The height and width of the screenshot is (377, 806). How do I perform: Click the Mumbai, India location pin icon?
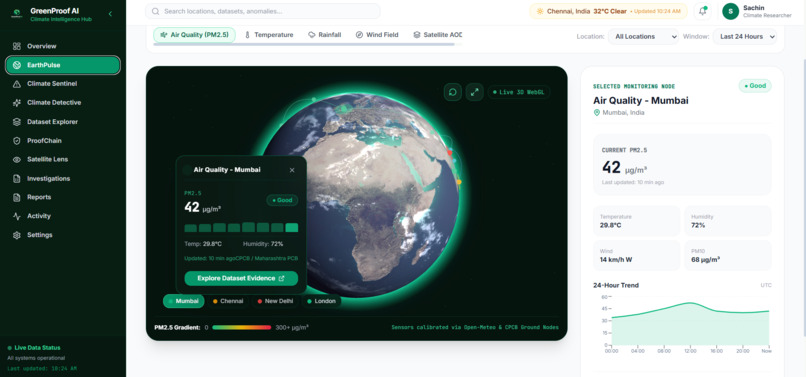(597, 113)
